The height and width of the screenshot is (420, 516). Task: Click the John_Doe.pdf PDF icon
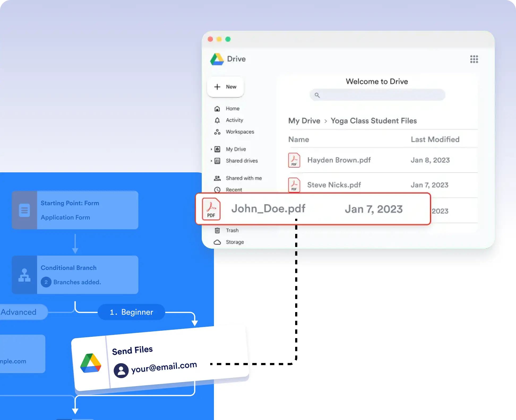[211, 209]
